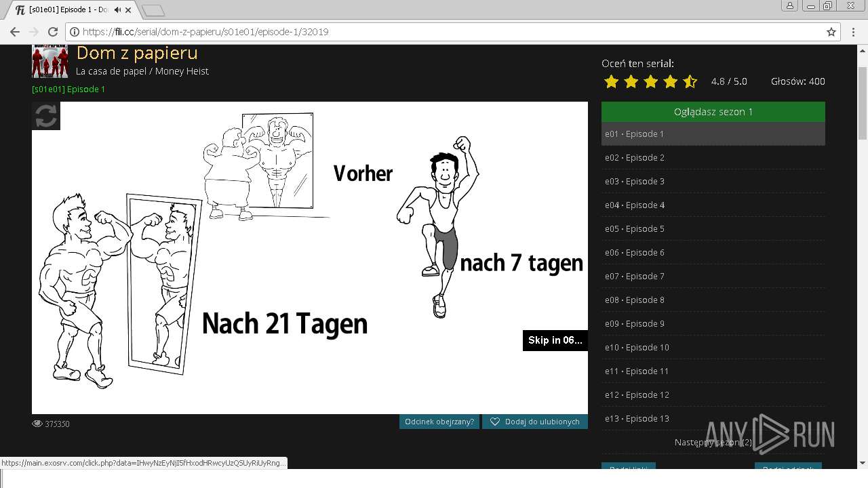868x488 pixels.
Task: Click the page vertical scrollbar thumb
Action: [863, 102]
